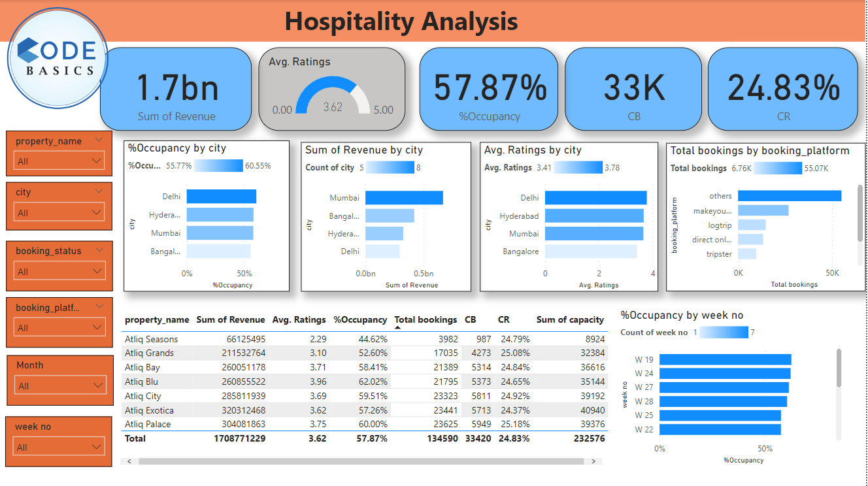Click the 1.7bn Sum of Revenue card
Viewport: 868px width, 486px height.
coord(176,89)
